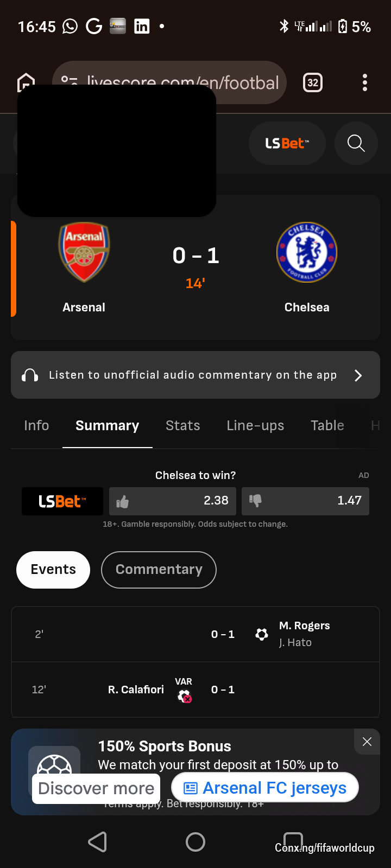Select thumbs-down odds 1.47 option
Viewport: 391px width, 868px height.
pos(305,501)
